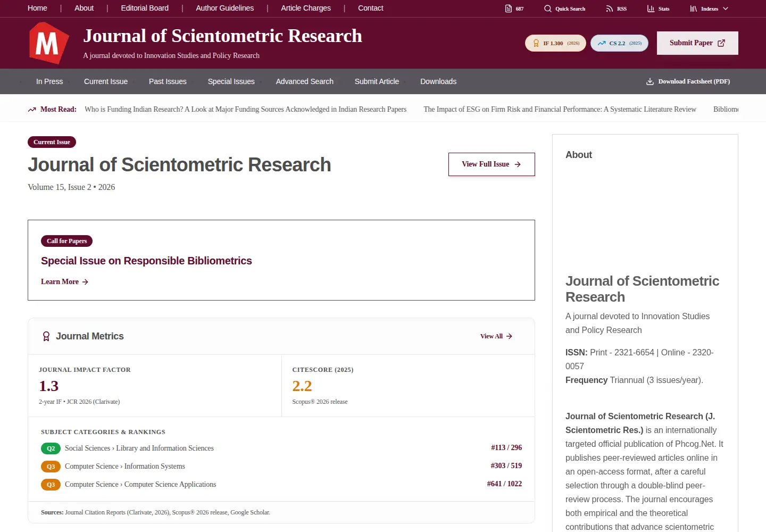766x532 pixels.
Task: Open Submit Article nav item
Action: [377, 81]
